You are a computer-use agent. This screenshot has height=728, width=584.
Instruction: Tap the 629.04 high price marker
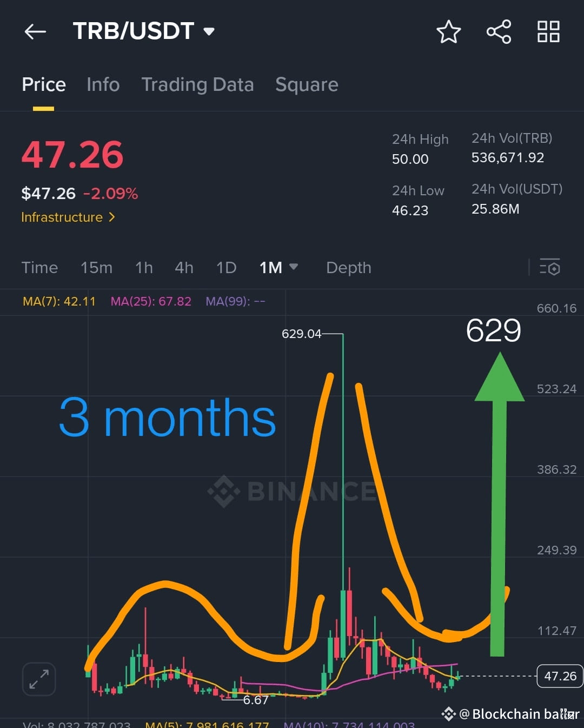[x=301, y=334]
